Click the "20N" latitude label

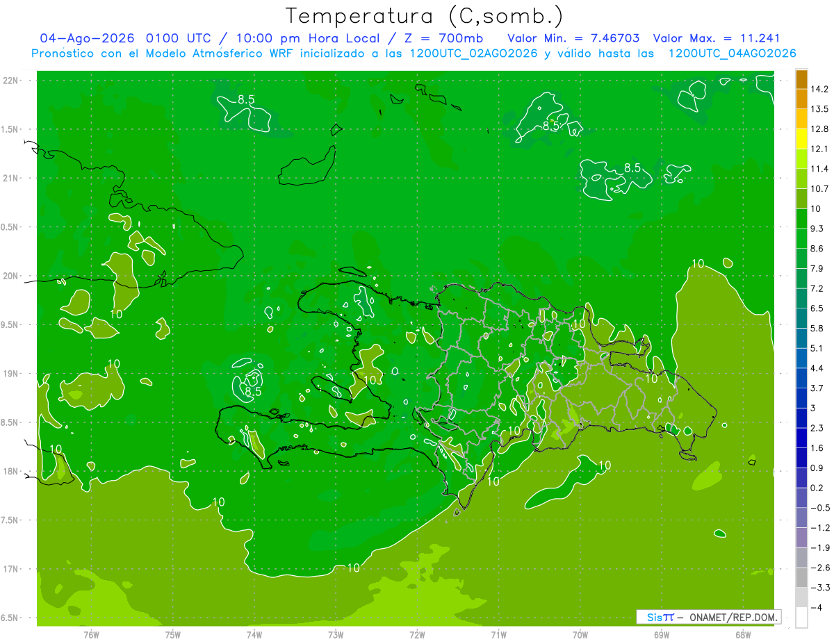10,276
